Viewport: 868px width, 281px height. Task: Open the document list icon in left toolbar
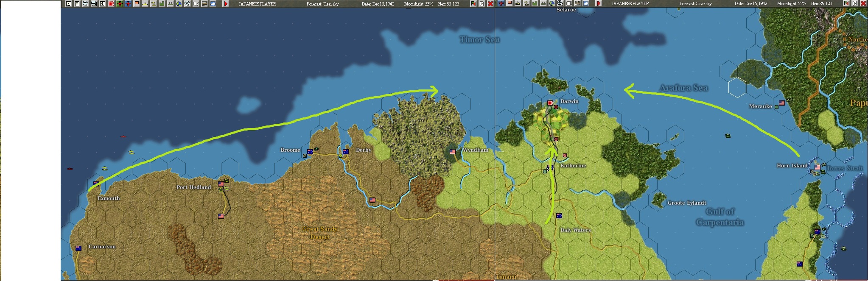point(77,4)
